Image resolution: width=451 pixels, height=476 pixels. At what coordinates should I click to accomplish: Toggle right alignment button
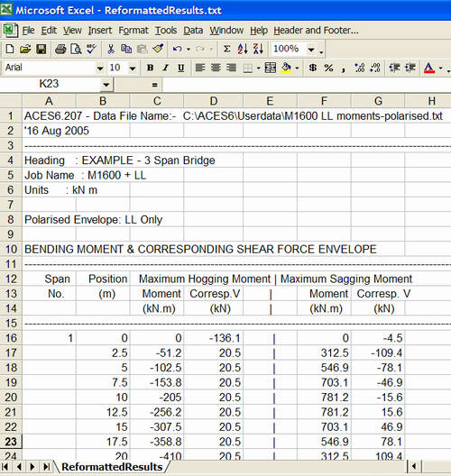click(x=231, y=68)
